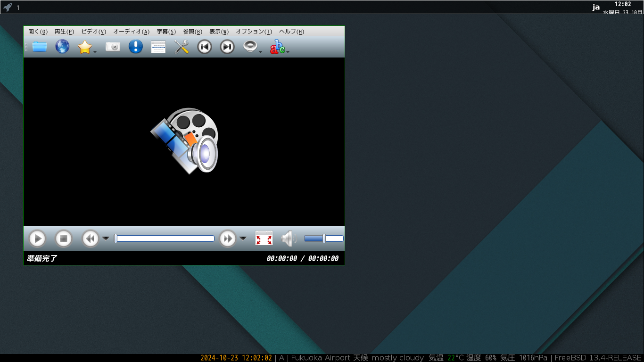This screenshot has width=644, height=362.
Task: Stop playback with the stop button
Action: pos(63,239)
